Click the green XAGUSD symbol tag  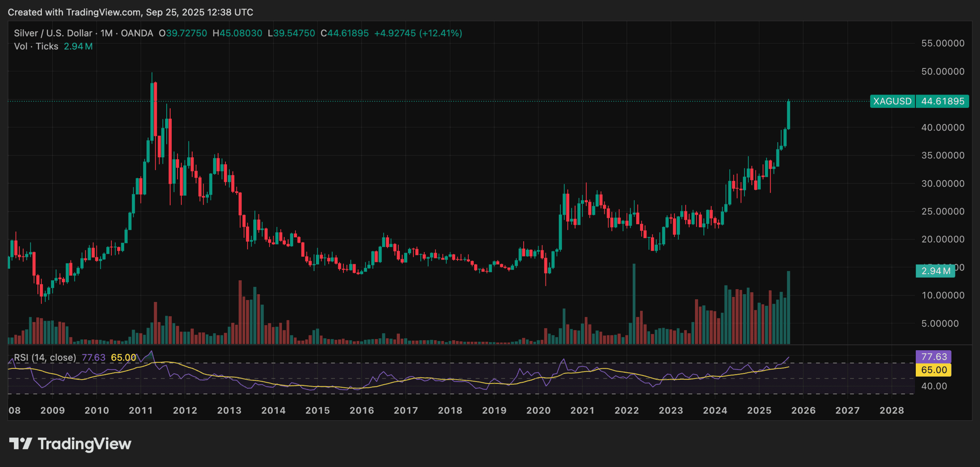pos(892,101)
